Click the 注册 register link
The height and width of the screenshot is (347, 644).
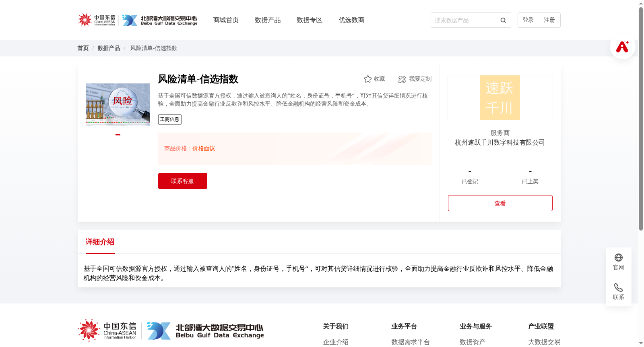(x=549, y=20)
